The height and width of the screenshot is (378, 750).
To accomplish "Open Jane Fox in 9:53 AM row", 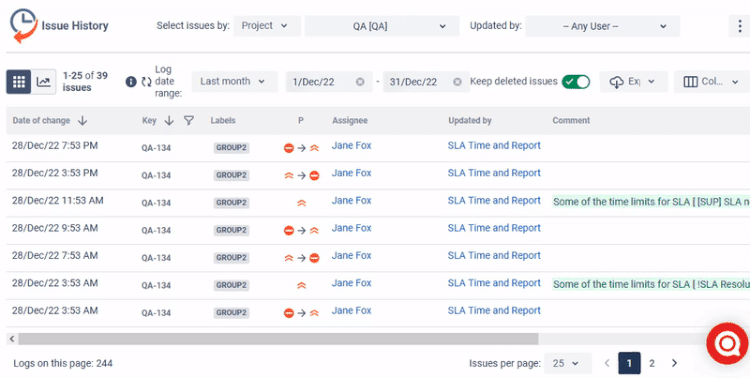I will (x=352, y=228).
